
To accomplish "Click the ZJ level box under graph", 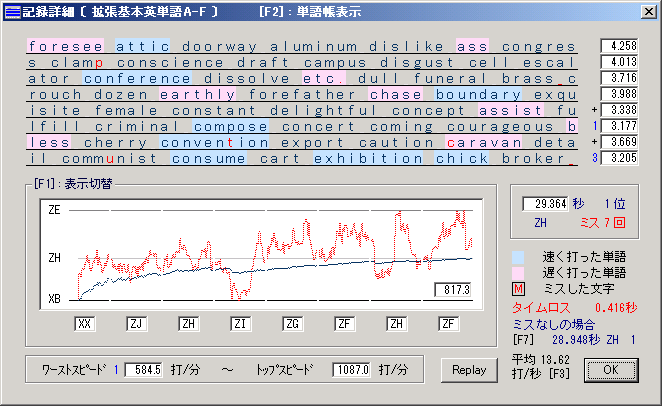I will pyautogui.click(x=136, y=324).
